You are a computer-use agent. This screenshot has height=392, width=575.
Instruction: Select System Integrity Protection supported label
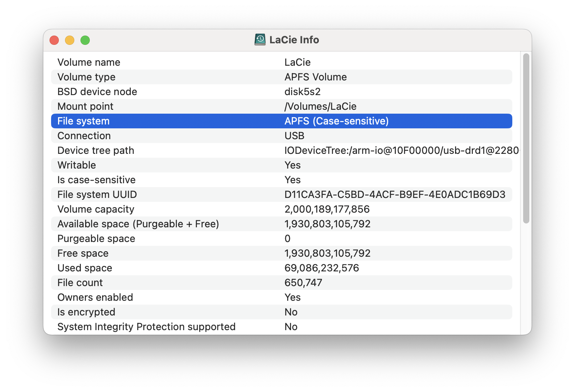(146, 327)
